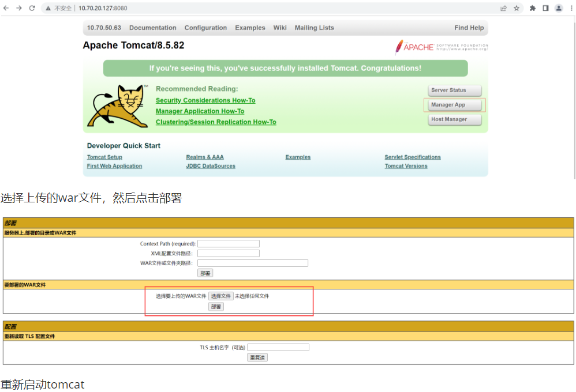The image size is (576, 392).
Task: Click the not-secure warning icon
Action: coord(48,8)
